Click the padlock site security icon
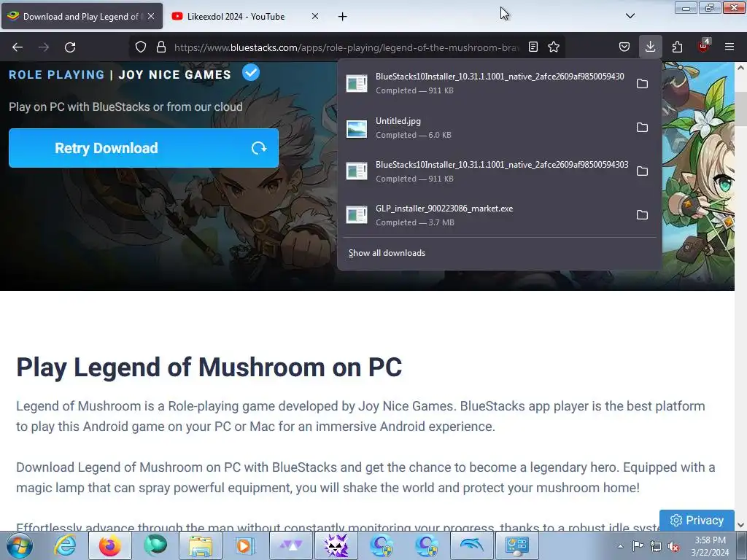The height and width of the screenshot is (560, 747). [161, 47]
